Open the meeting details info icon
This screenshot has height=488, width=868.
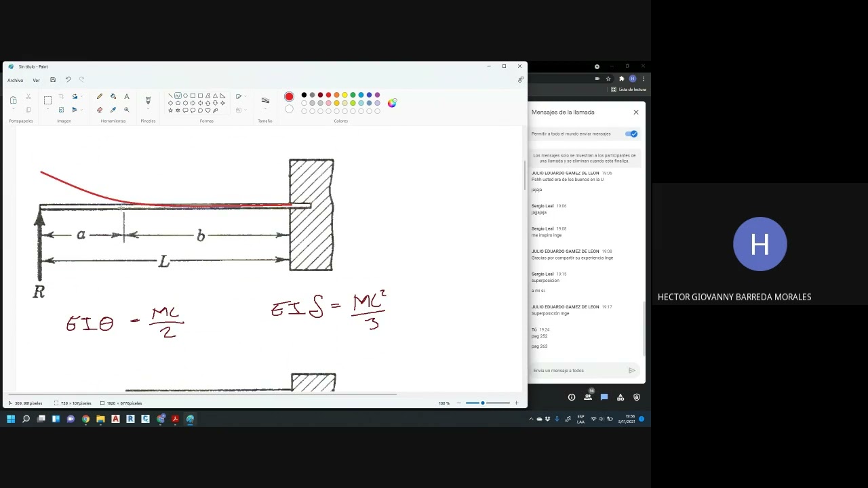coord(572,397)
